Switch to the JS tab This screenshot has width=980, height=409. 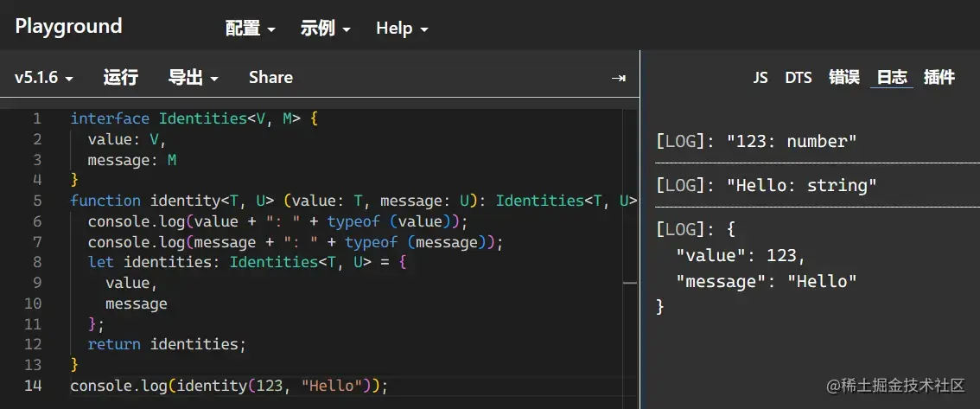pyautogui.click(x=760, y=78)
